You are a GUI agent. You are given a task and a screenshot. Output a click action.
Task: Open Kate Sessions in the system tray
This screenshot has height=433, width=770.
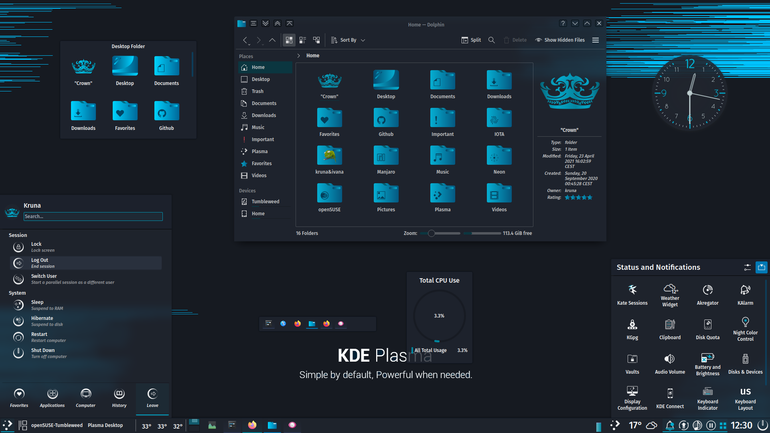(x=632, y=295)
